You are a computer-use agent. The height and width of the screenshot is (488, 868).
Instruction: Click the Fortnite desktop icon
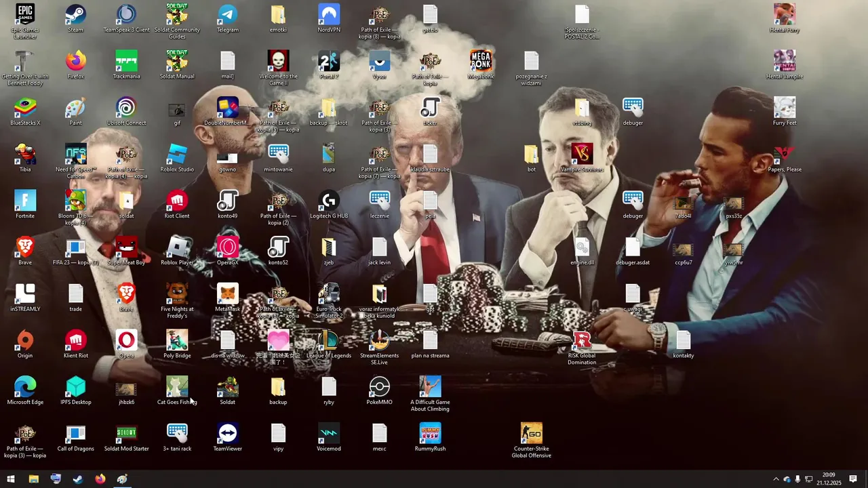click(25, 205)
